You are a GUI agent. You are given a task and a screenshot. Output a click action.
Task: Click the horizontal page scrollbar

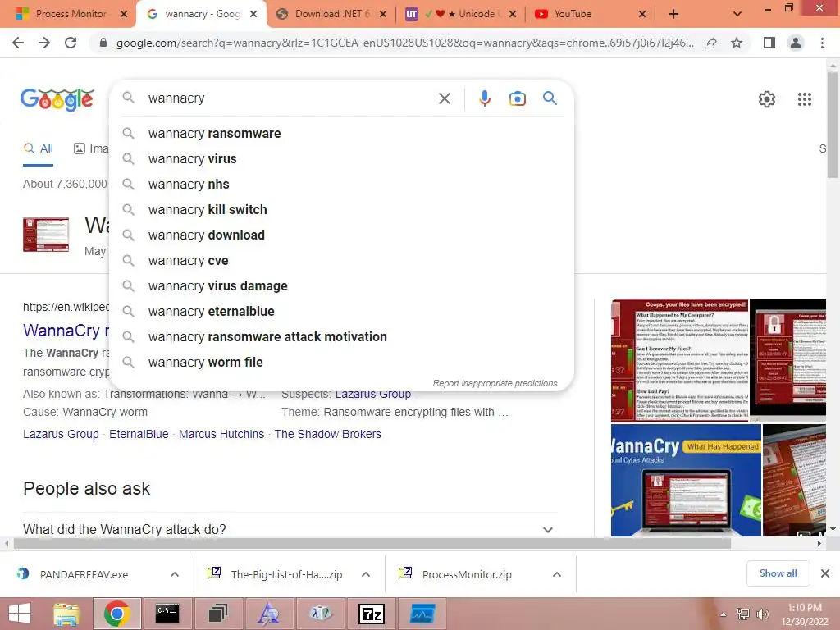point(372,544)
